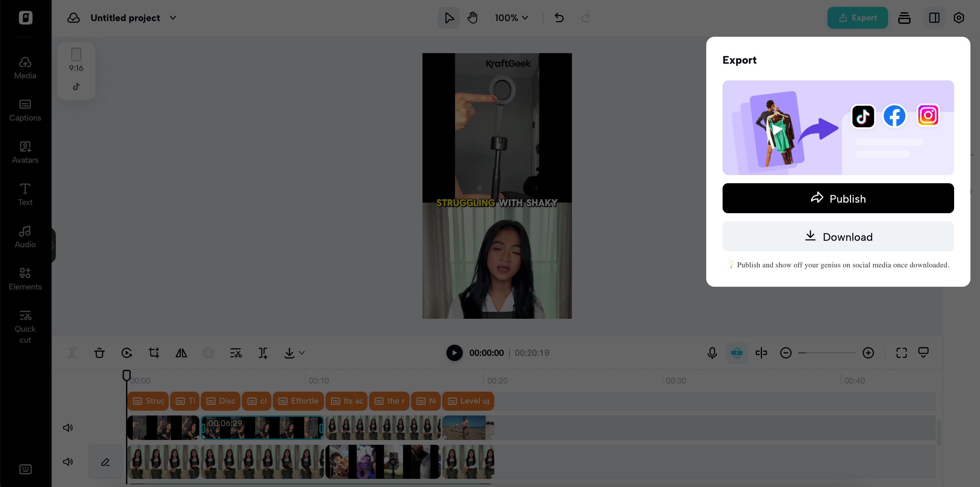Image resolution: width=980 pixels, height=487 pixels.
Task: Toggle the smart clip feature highlighted in teal
Action: click(x=737, y=353)
